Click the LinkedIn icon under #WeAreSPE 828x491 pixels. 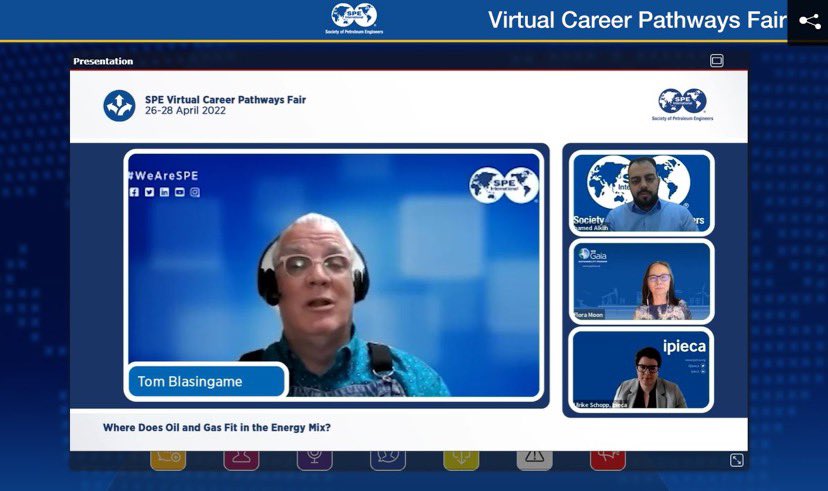pyautogui.click(x=164, y=192)
